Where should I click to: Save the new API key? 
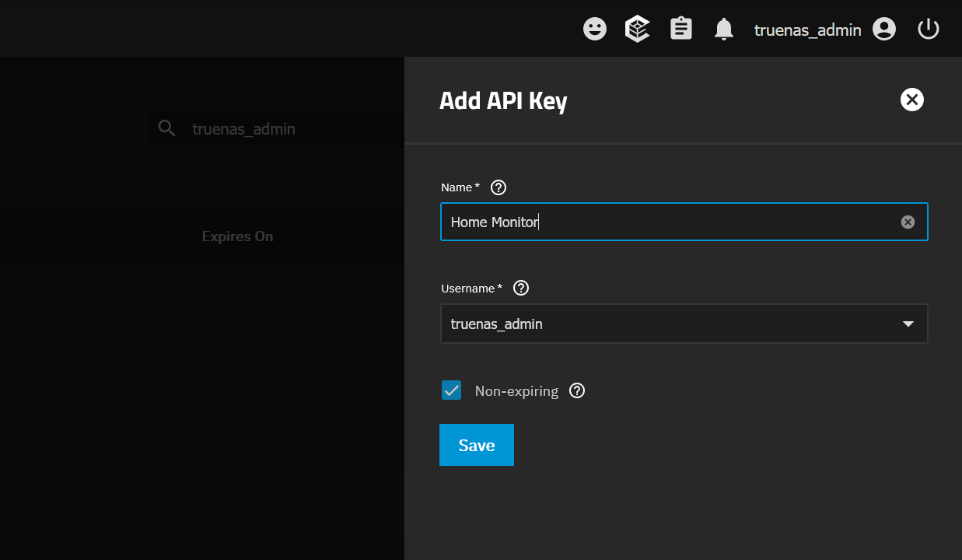[x=477, y=445]
